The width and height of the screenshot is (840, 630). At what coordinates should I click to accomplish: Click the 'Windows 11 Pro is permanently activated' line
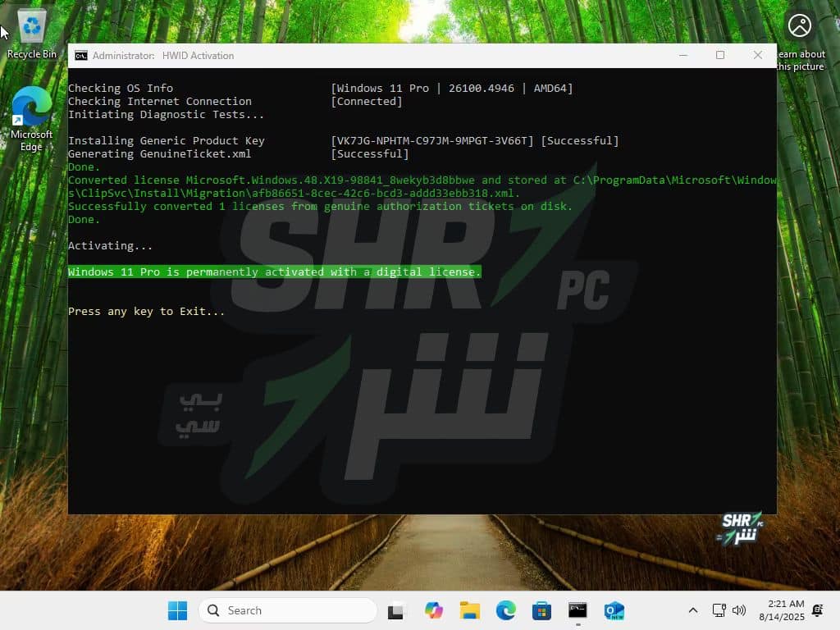point(275,272)
